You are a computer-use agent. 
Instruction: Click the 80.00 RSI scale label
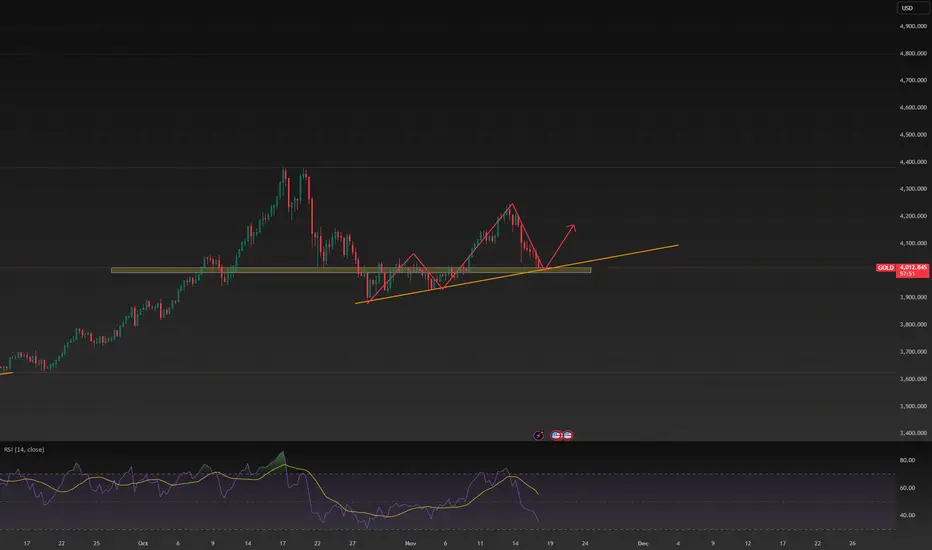coord(907,460)
